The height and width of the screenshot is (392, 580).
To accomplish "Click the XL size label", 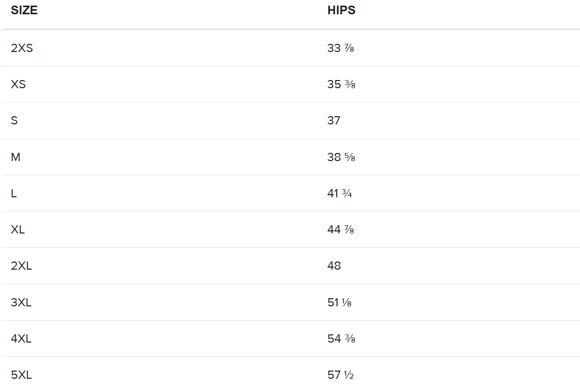I will pyautogui.click(x=18, y=229).
